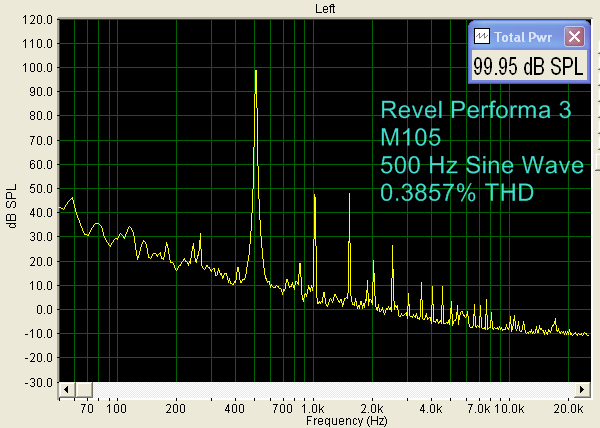Image resolution: width=600 pixels, height=428 pixels.
Task: Click the 'Revel Performa 3' annotation text
Action: (x=476, y=110)
